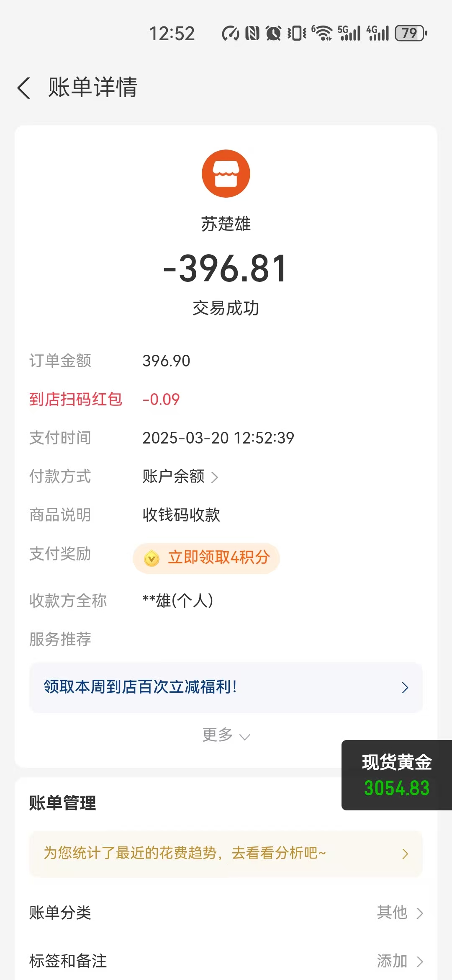Image resolution: width=452 pixels, height=980 pixels.
Task: Tap the 到店扫码红包 discount row
Action: pyautogui.click(x=105, y=399)
